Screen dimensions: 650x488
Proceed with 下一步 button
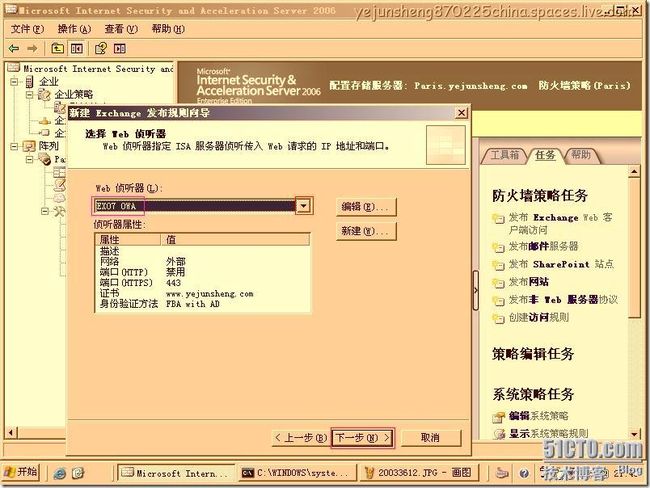(363, 438)
